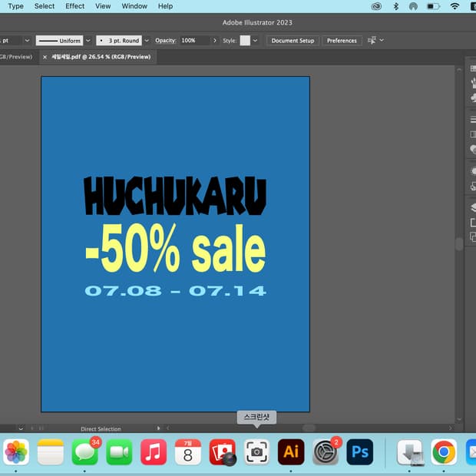Open the Layers panel icon

coord(473,207)
